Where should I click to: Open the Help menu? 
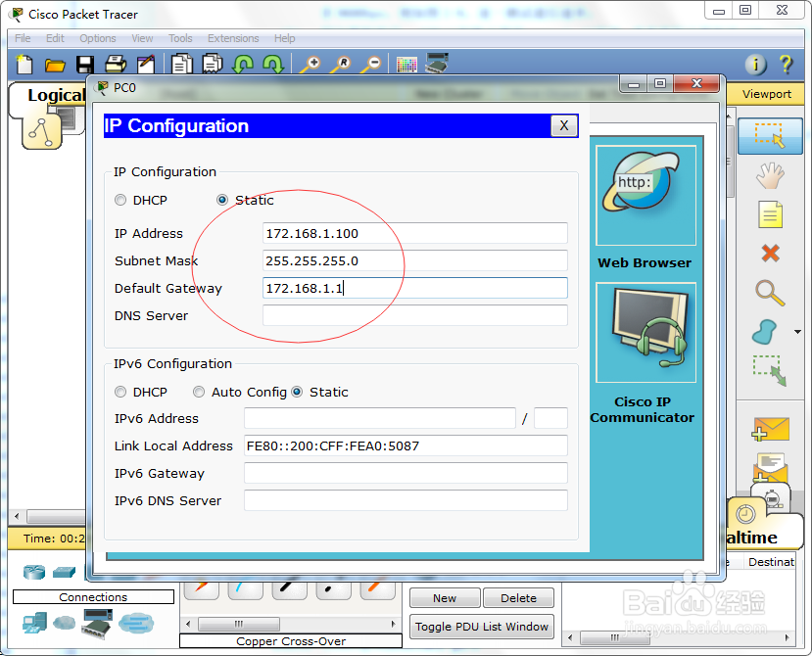tap(284, 38)
